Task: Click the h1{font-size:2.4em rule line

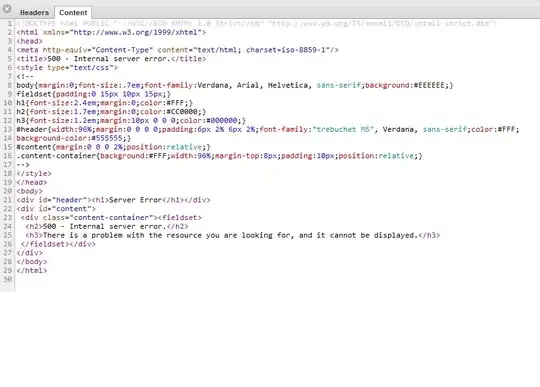Action: [105, 103]
